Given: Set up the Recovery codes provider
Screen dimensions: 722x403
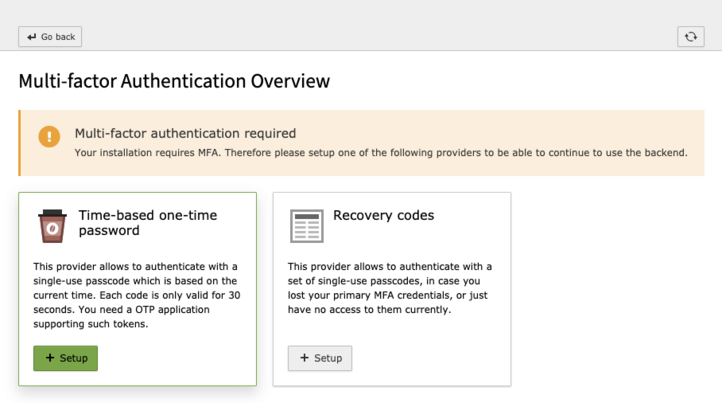Looking at the screenshot, I should (x=320, y=358).
